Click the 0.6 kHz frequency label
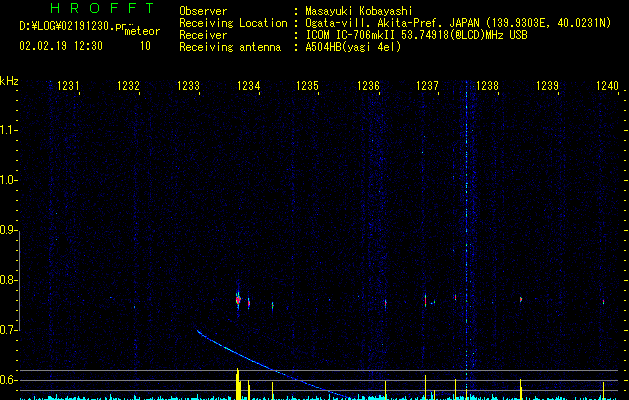Viewport: 629px width, 400px height. (8, 380)
